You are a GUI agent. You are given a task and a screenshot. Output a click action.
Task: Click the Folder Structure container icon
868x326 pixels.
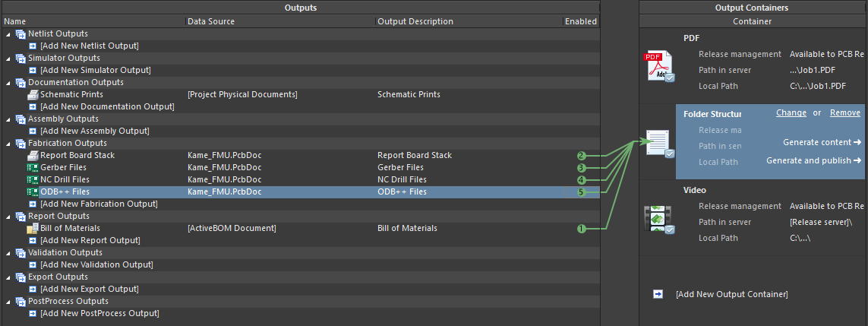(x=661, y=144)
